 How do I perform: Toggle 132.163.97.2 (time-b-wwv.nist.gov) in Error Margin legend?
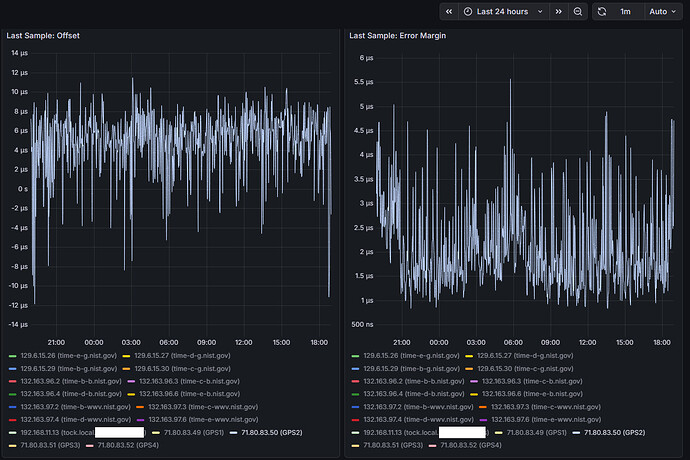tap(412, 407)
